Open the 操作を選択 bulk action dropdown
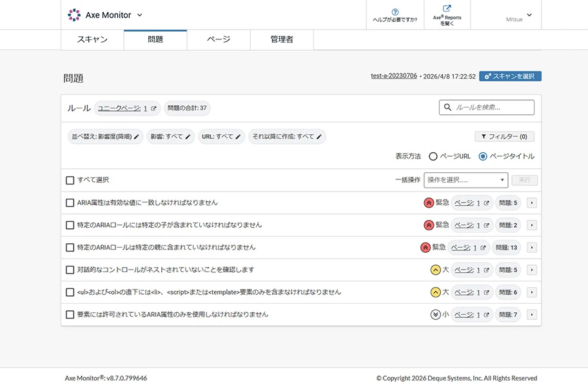 point(465,180)
